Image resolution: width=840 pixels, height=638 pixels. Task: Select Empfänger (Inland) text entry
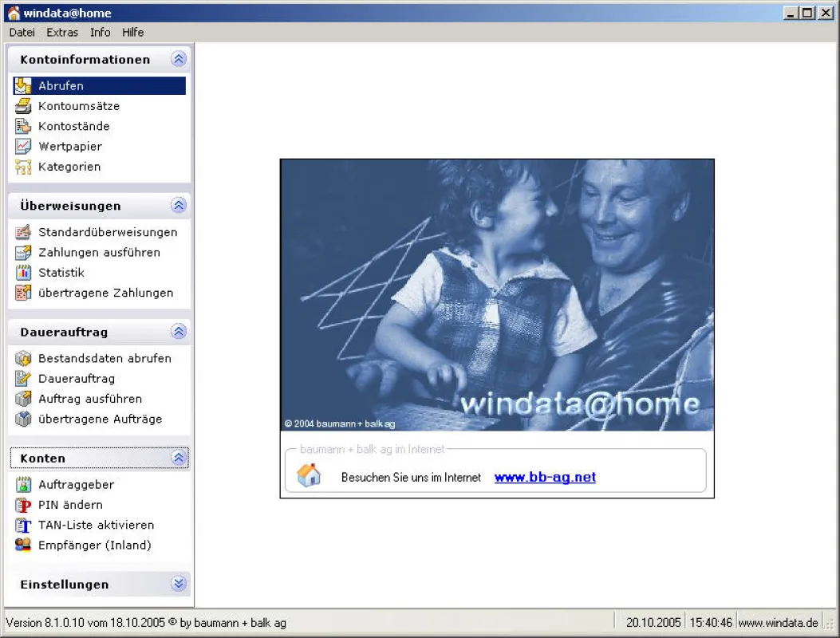point(94,545)
